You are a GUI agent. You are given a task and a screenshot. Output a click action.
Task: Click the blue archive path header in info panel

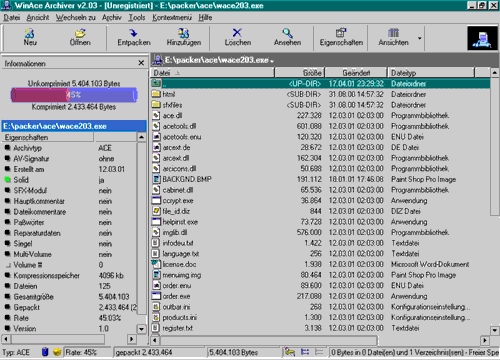74,126
